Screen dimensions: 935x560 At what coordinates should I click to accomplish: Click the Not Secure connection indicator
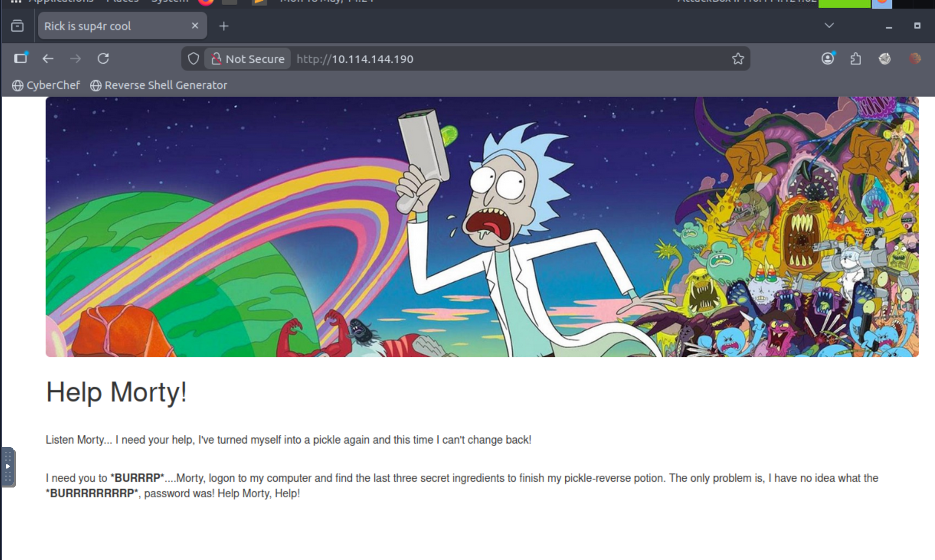tap(248, 59)
